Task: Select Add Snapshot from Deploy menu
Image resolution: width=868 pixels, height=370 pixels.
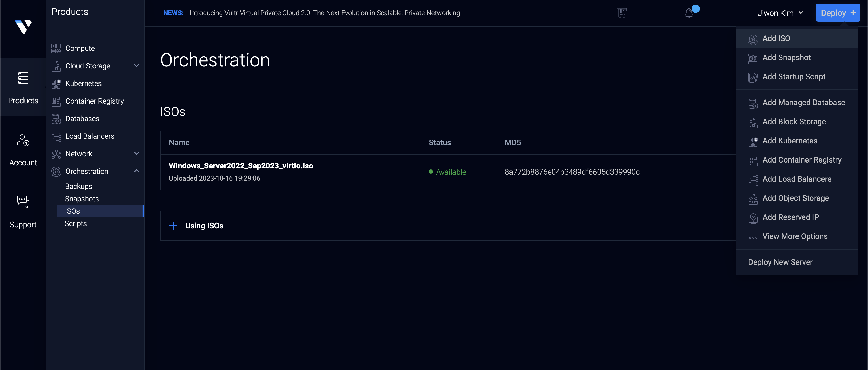Action: (786, 58)
